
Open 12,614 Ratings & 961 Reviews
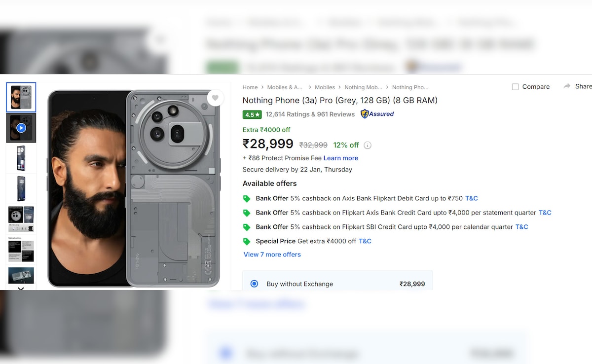[310, 114]
